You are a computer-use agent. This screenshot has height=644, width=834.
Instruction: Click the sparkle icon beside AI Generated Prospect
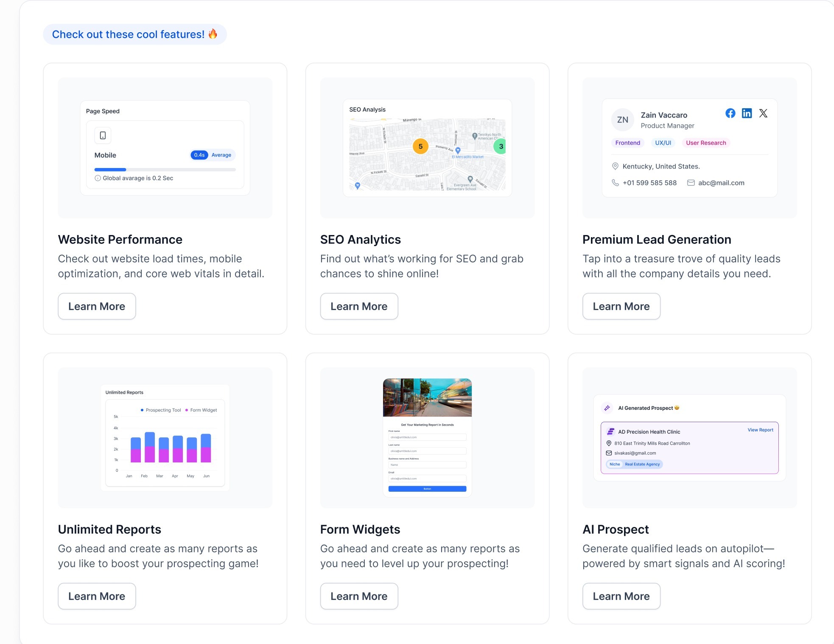click(607, 408)
